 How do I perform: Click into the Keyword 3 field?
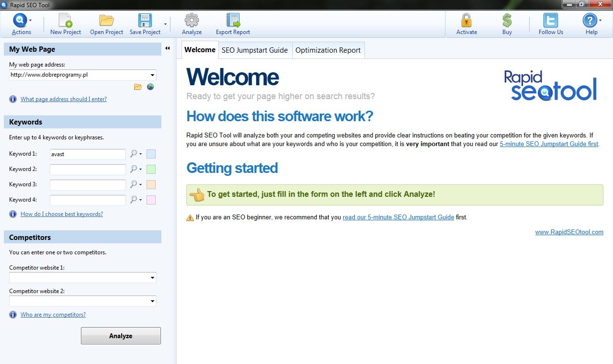pyautogui.click(x=88, y=185)
